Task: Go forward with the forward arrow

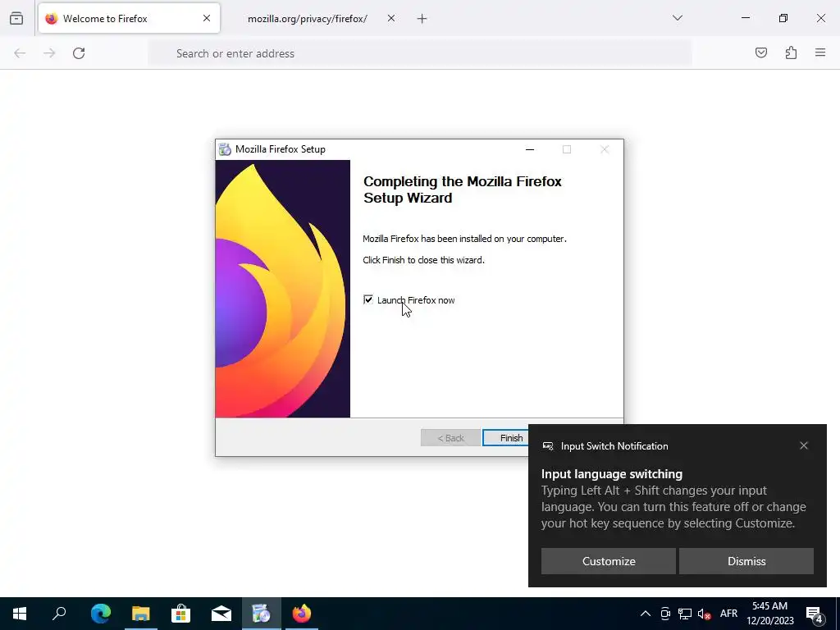Action: (x=49, y=53)
